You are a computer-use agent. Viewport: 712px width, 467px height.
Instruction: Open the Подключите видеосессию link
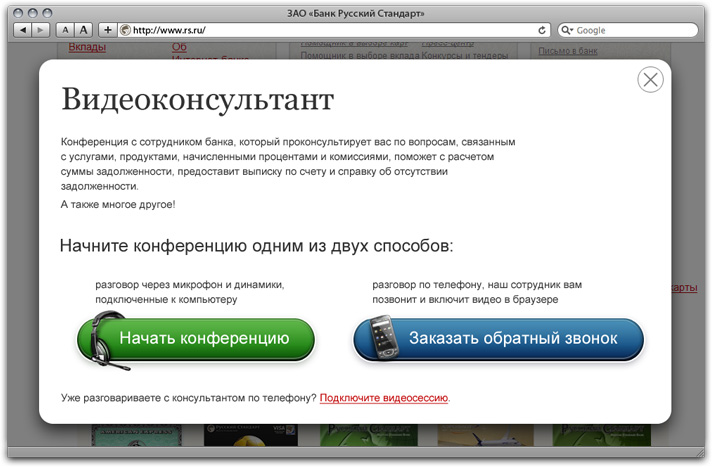(x=384, y=398)
